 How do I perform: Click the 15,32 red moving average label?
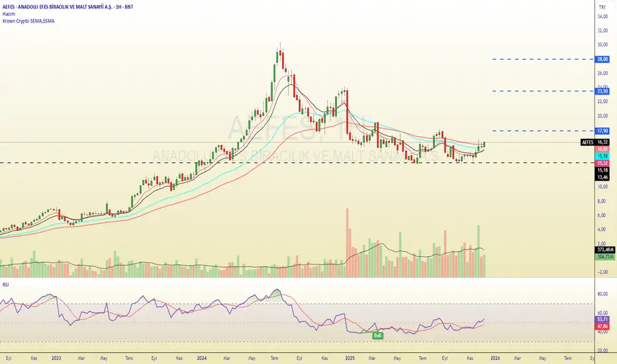pyautogui.click(x=602, y=163)
